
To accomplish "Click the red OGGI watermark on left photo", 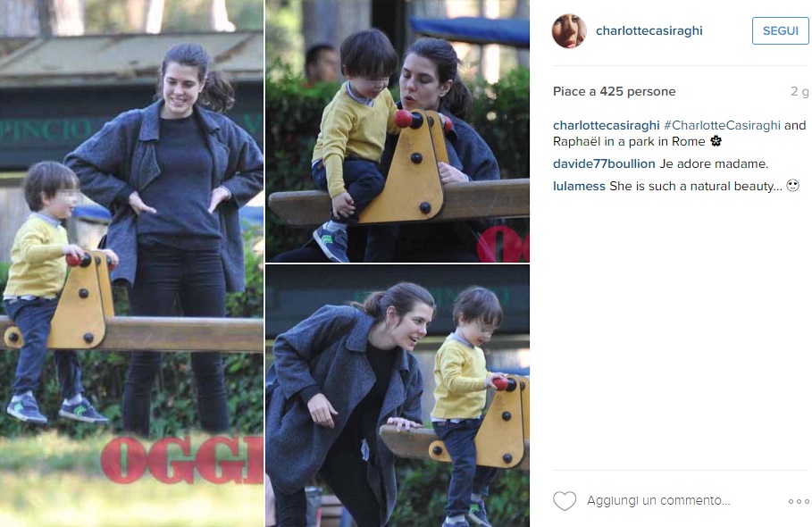I will tap(181, 459).
